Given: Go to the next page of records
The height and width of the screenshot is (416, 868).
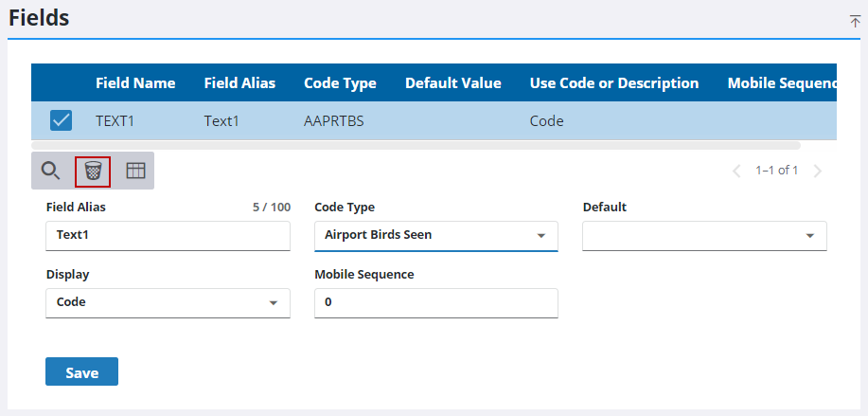Looking at the screenshot, I should pos(818,171).
